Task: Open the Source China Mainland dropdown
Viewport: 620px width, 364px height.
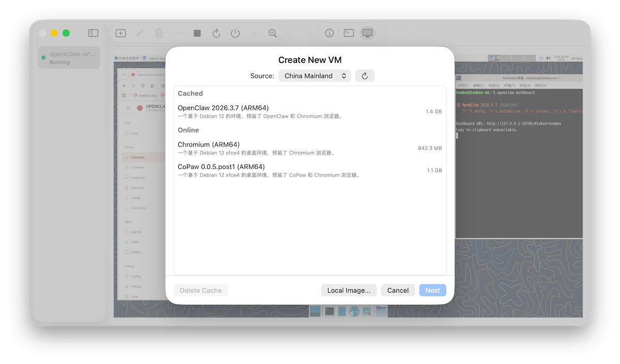Action: click(x=315, y=76)
